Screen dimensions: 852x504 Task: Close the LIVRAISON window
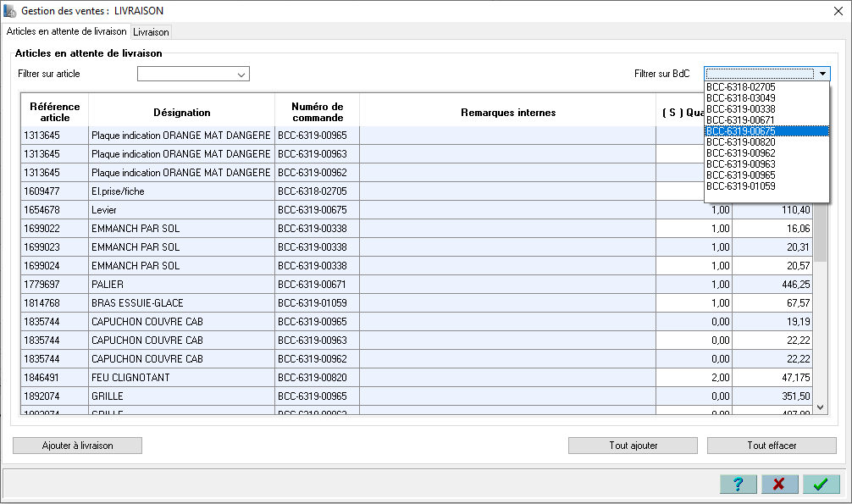(838, 11)
